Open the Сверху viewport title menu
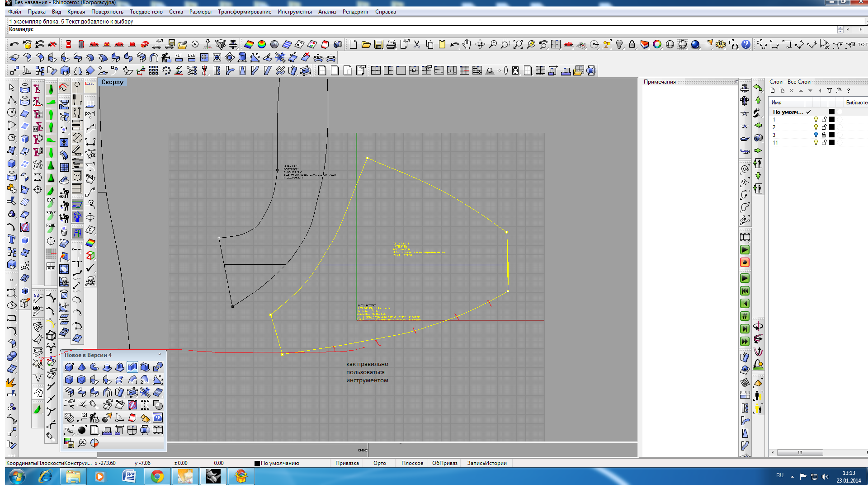Image resolution: width=868 pixels, height=488 pixels. (x=112, y=82)
